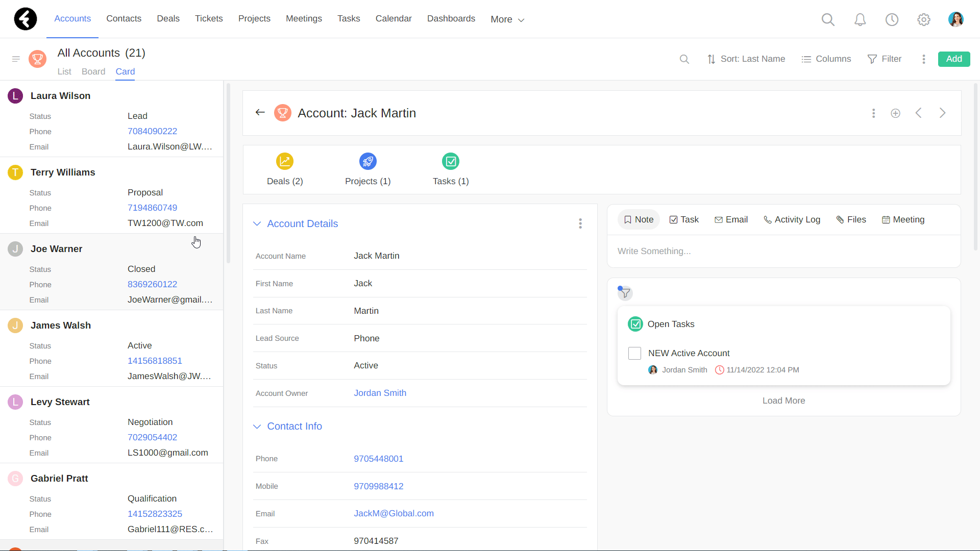This screenshot has width=980, height=551.
Task: Open Deals (2) related icon
Action: pos(285,161)
